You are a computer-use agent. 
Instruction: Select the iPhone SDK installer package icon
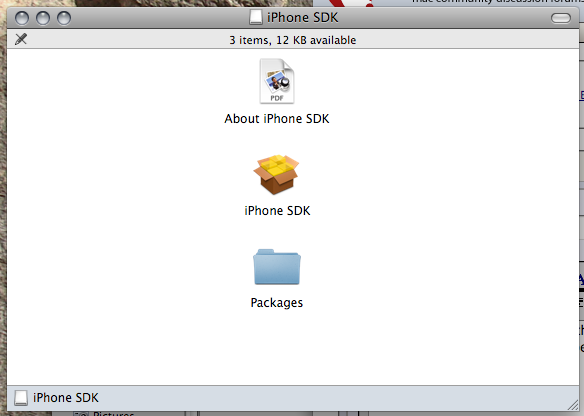coord(276,174)
